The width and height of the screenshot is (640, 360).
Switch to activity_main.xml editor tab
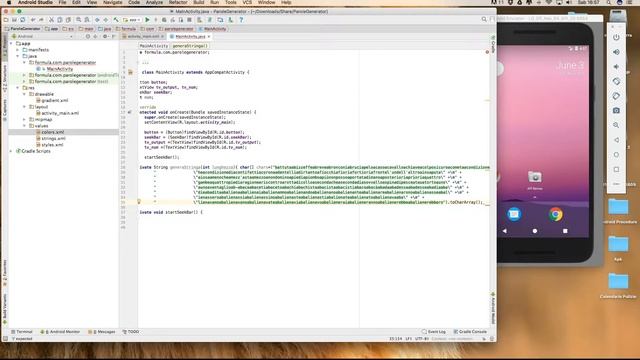143,36
